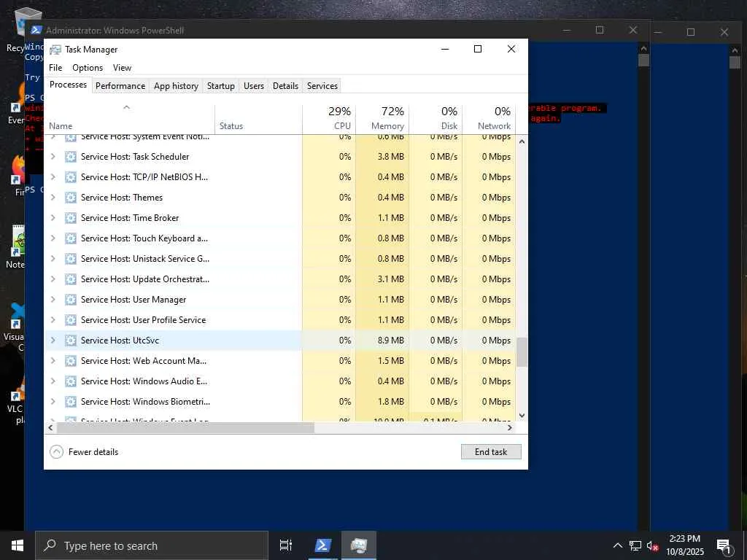
Task: Switch to PowerShell via taskbar icon
Action: click(x=322, y=545)
